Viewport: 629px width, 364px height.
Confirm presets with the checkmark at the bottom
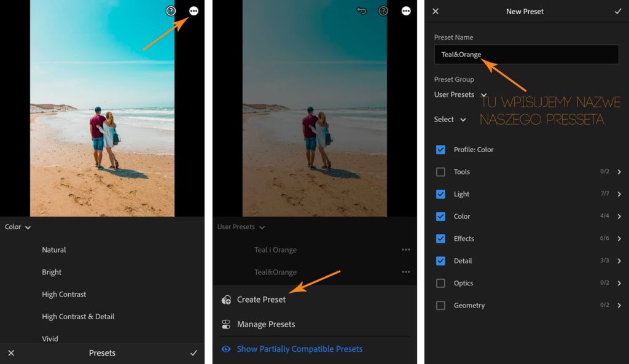click(193, 353)
